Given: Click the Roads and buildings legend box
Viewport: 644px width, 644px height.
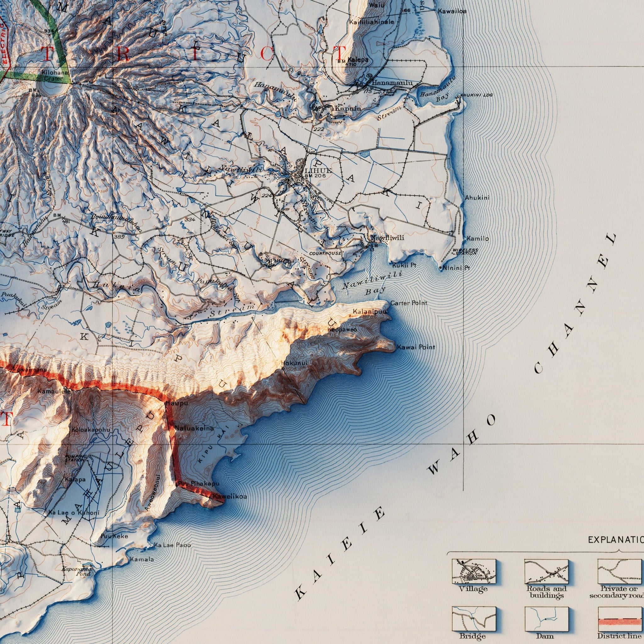Looking at the screenshot, I should tap(546, 571).
